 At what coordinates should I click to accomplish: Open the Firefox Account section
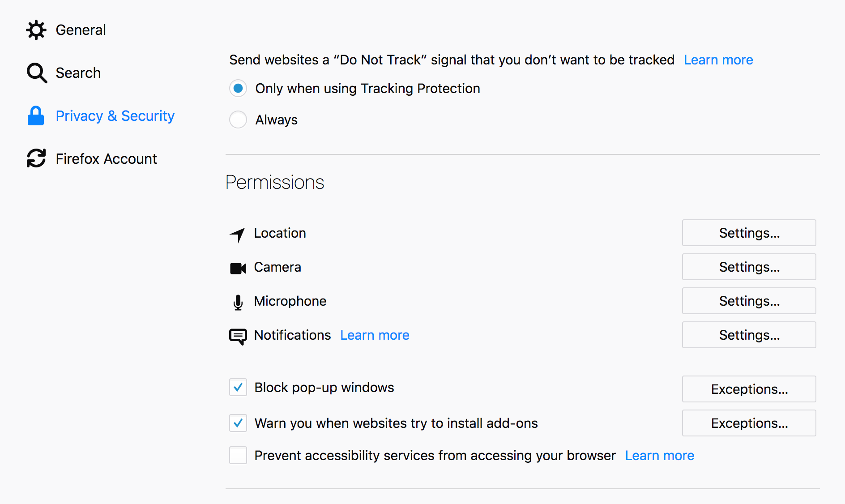tap(106, 159)
